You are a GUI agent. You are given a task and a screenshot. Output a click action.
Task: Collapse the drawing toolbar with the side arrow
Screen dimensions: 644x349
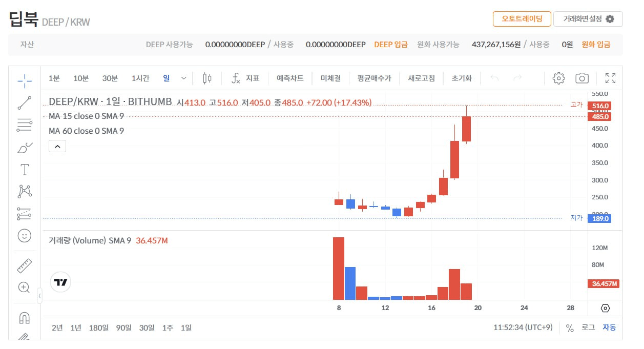coord(39,296)
